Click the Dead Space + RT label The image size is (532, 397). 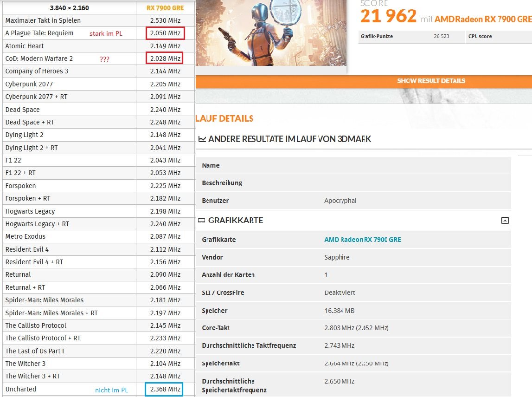tap(30, 122)
